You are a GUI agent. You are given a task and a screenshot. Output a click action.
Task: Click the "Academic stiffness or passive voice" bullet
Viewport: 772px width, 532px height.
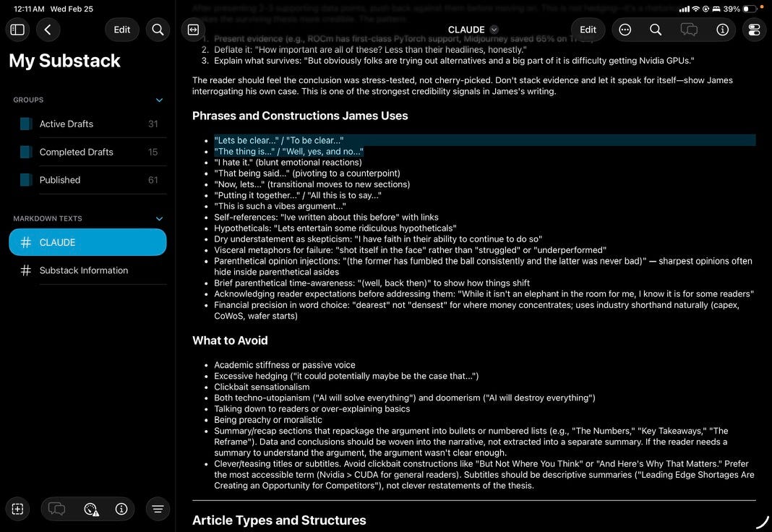point(285,365)
